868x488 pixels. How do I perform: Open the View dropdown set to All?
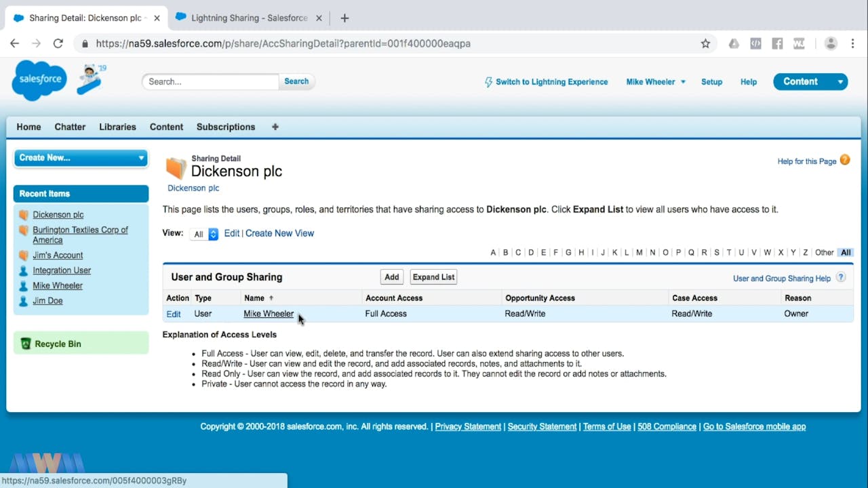click(x=204, y=234)
